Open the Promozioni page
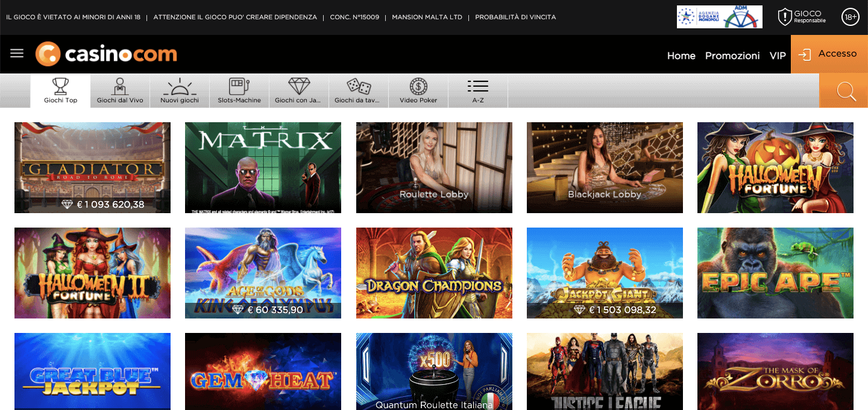Image resolution: width=868 pixels, height=410 pixels. point(732,55)
